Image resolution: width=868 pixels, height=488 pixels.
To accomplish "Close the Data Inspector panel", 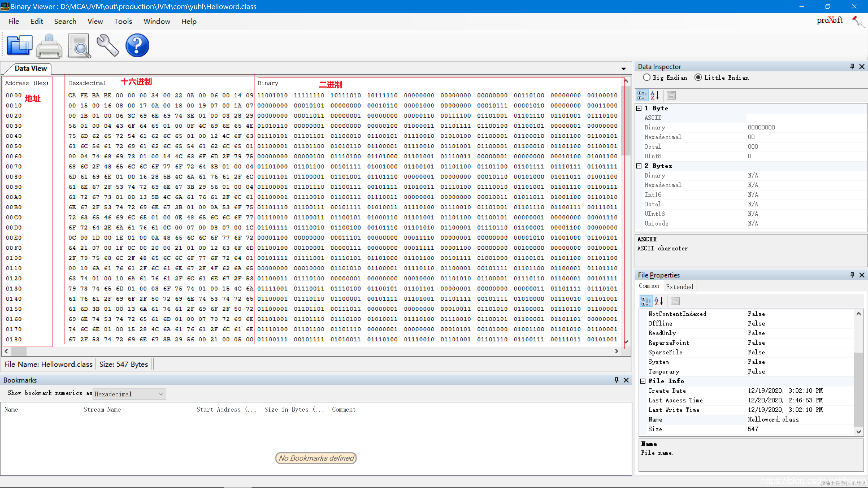I will pos(862,67).
